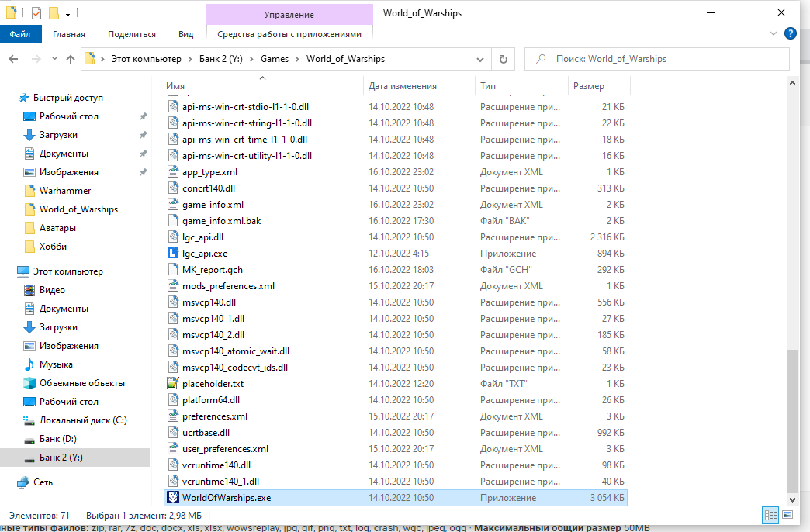Open Quick access star in sidebar
The height and width of the screenshot is (532, 810).
point(24,98)
